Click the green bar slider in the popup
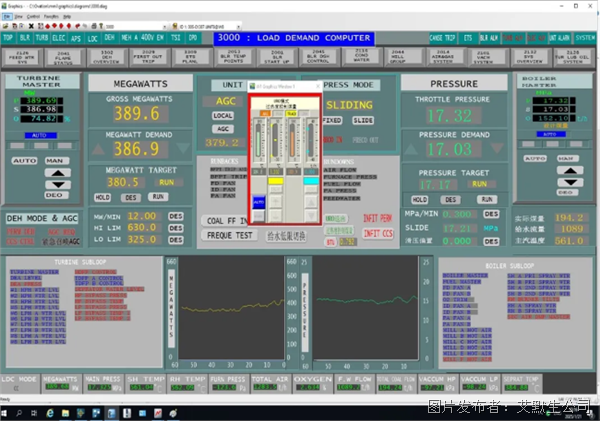 pos(258,141)
